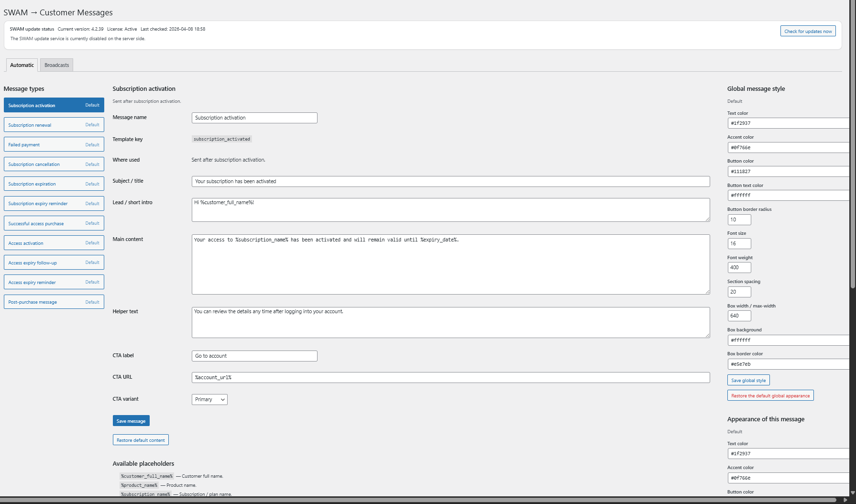856x504 pixels.
Task: Click Save global style
Action: pos(748,380)
